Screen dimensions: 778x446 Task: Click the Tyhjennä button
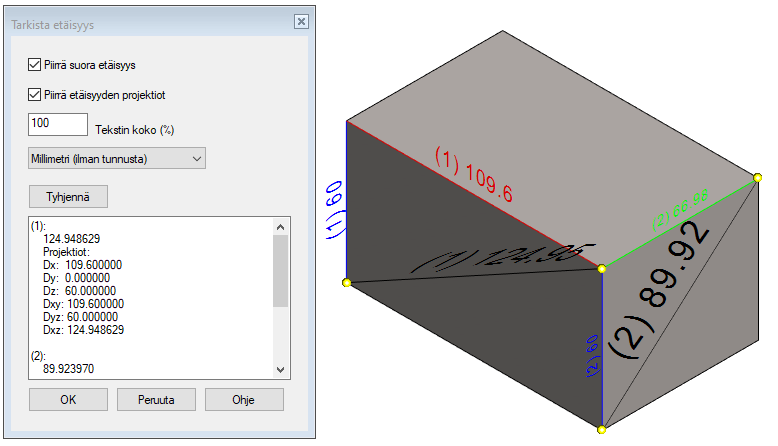68,196
